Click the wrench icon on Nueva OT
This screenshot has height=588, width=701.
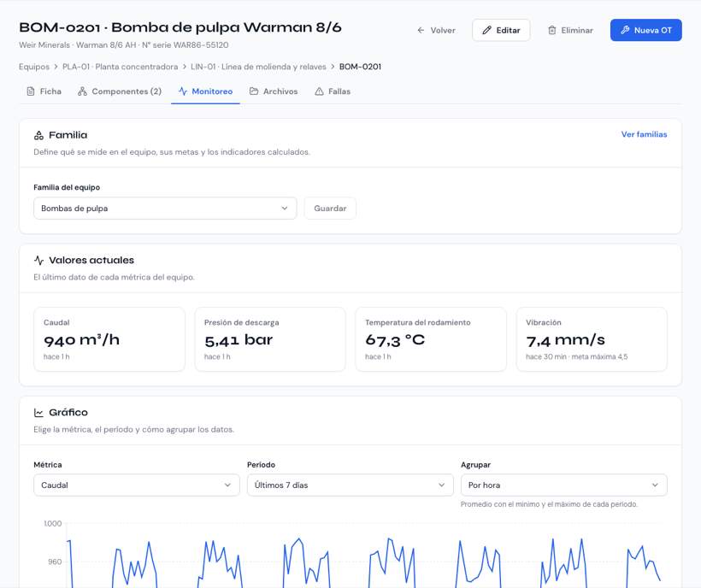625,30
